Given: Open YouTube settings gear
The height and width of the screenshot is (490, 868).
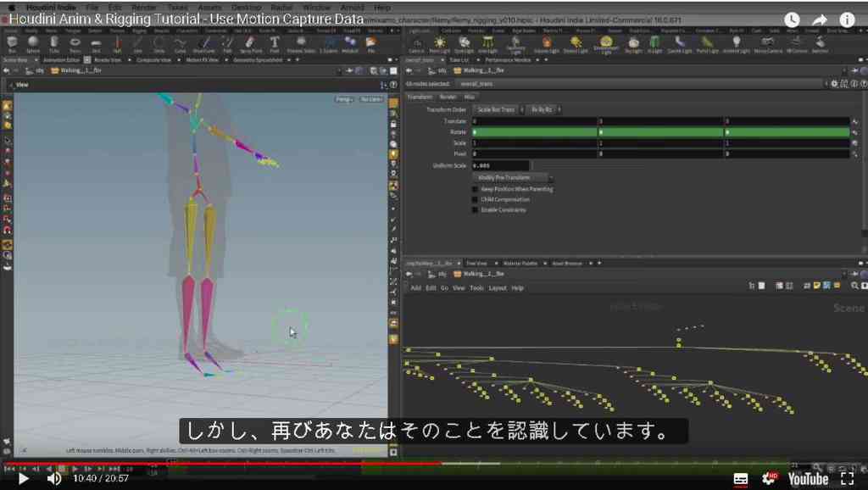Looking at the screenshot, I should point(770,478).
